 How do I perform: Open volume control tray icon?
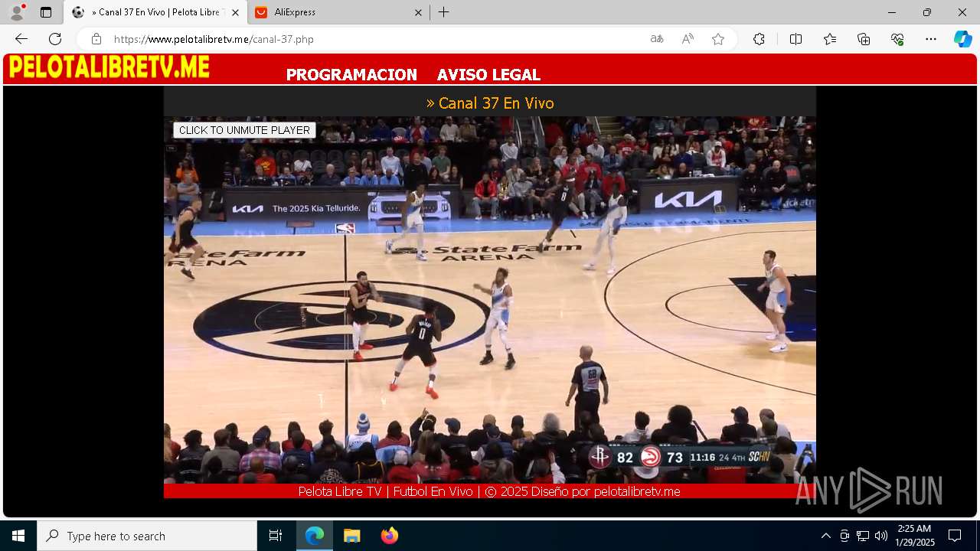(x=881, y=536)
